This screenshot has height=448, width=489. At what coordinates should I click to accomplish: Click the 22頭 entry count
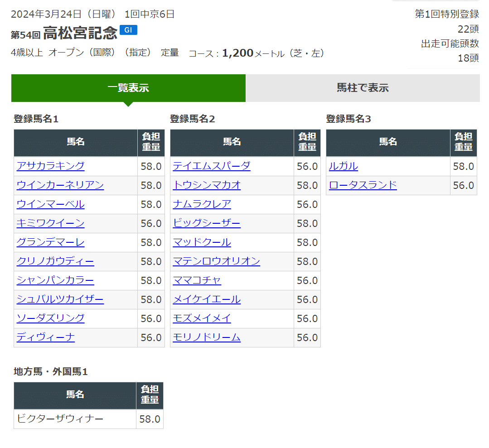click(468, 29)
